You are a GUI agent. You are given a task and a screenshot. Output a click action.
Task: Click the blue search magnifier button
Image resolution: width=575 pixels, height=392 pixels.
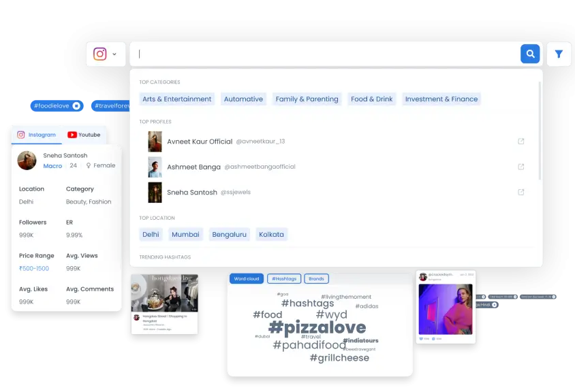point(530,54)
